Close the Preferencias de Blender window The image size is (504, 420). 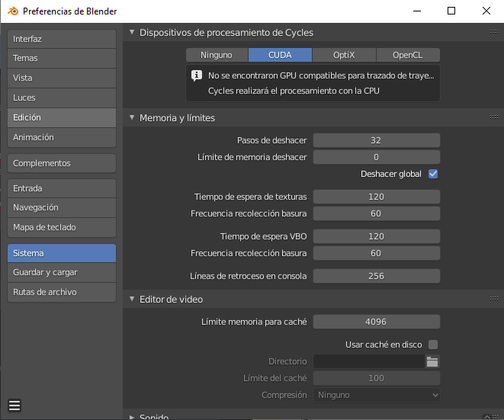pos(486,11)
